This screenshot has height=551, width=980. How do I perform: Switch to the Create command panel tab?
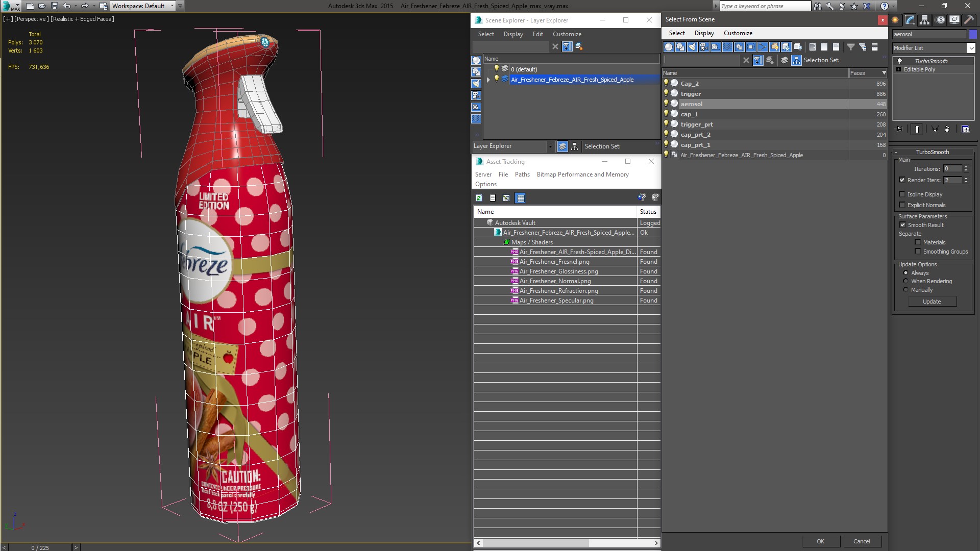click(x=895, y=20)
